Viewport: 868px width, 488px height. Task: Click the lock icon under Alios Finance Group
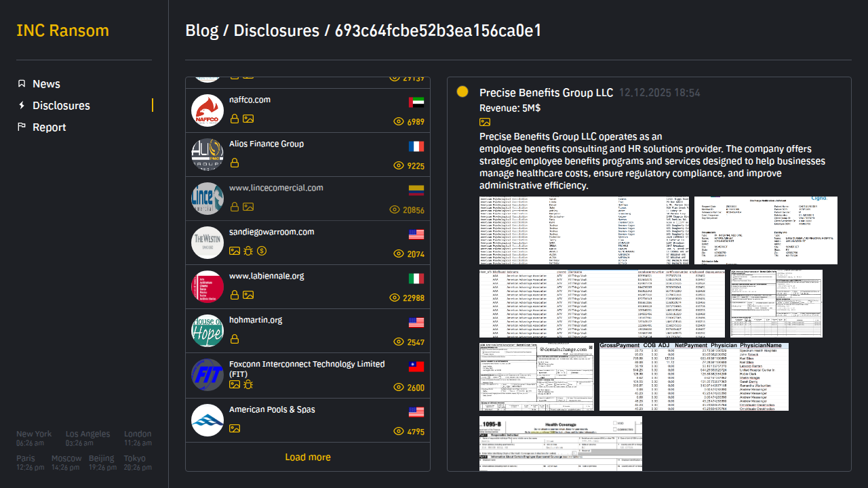point(235,163)
